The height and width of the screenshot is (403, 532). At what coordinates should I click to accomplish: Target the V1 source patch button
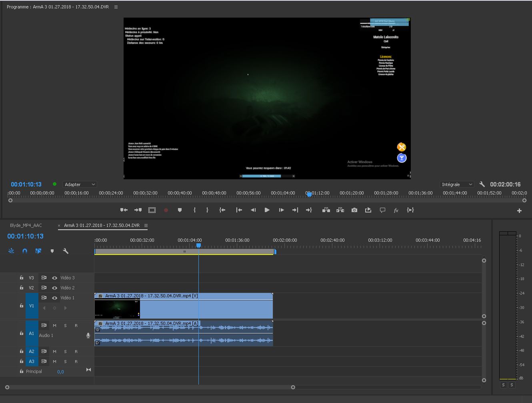pos(32,306)
